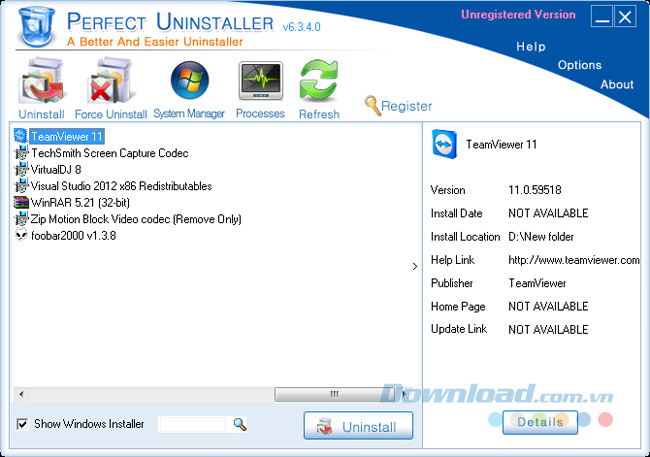Click the TeamViewer publisher value
This screenshot has width=650, height=457.
point(537,283)
